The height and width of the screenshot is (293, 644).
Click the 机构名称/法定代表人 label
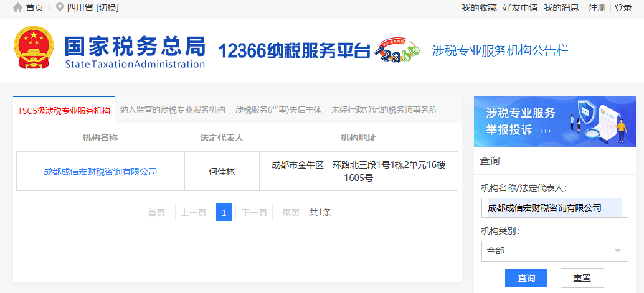pos(524,188)
